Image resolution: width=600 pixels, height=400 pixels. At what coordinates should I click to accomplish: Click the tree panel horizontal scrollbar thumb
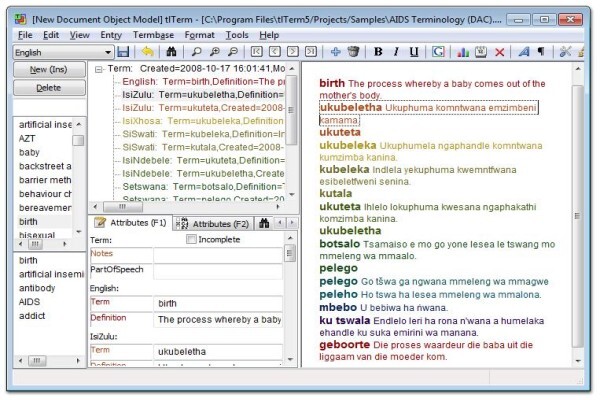point(123,207)
